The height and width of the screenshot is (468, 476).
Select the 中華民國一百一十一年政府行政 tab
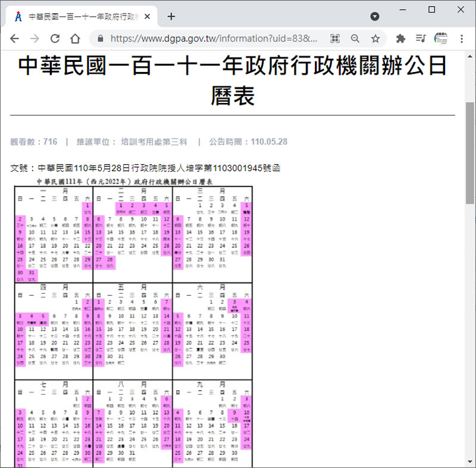(x=82, y=17)
